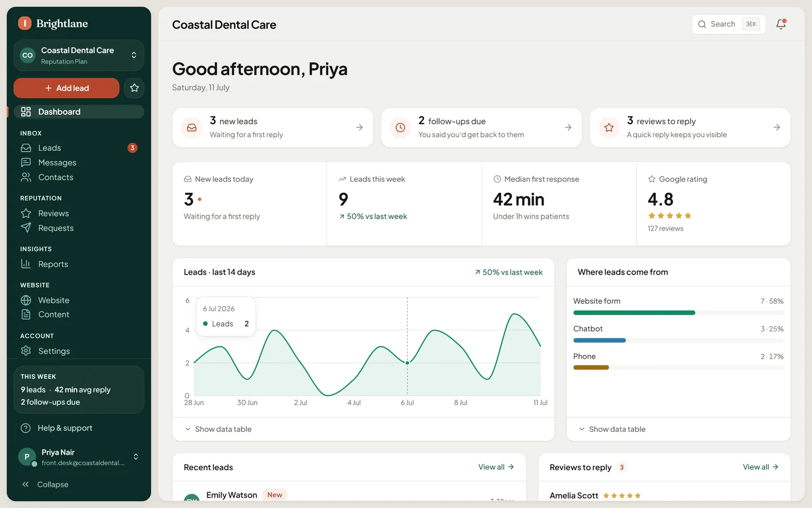The height and width of the screenshot is (508, 812).
Task: Go to Settings in the sidebar
Action: (x=79, y=351)
